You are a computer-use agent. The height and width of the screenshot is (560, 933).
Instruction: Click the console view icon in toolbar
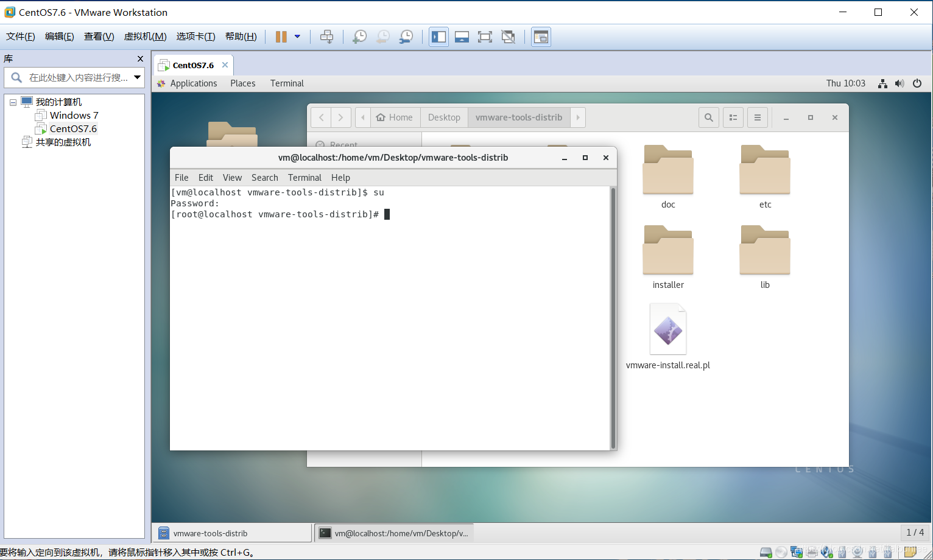[x=541, y=37]
